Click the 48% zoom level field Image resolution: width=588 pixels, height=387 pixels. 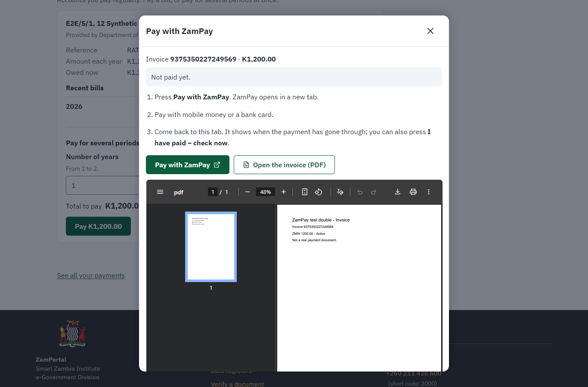pyautogui.click(x=266, y=192)
